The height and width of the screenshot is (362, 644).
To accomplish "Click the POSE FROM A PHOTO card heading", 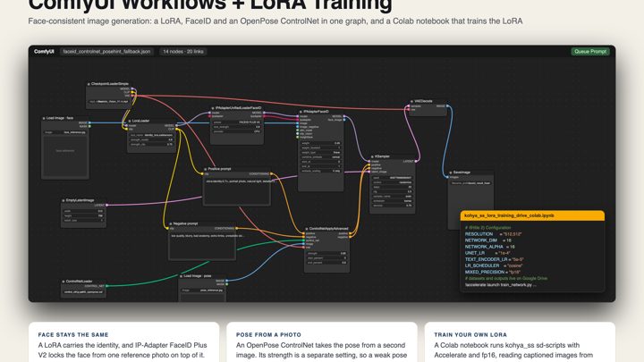I will coord(268,334).
